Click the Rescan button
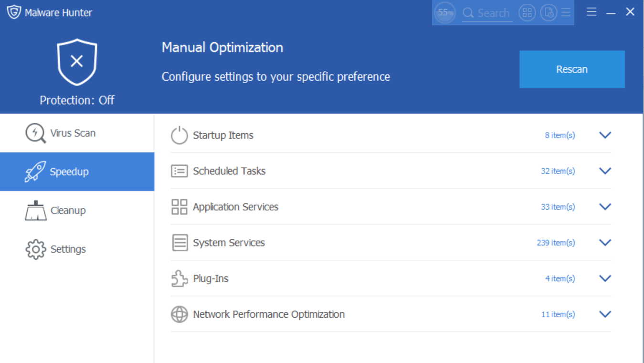 pos(571,69)
